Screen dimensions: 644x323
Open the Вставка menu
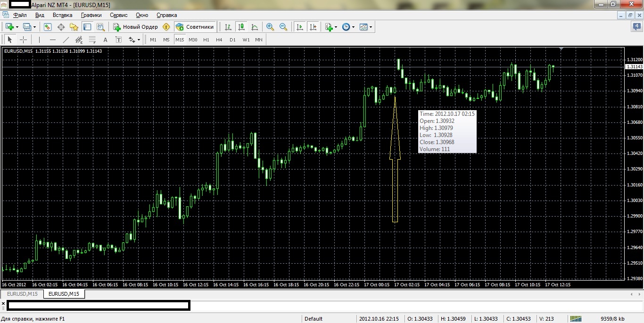pos(63,15)
